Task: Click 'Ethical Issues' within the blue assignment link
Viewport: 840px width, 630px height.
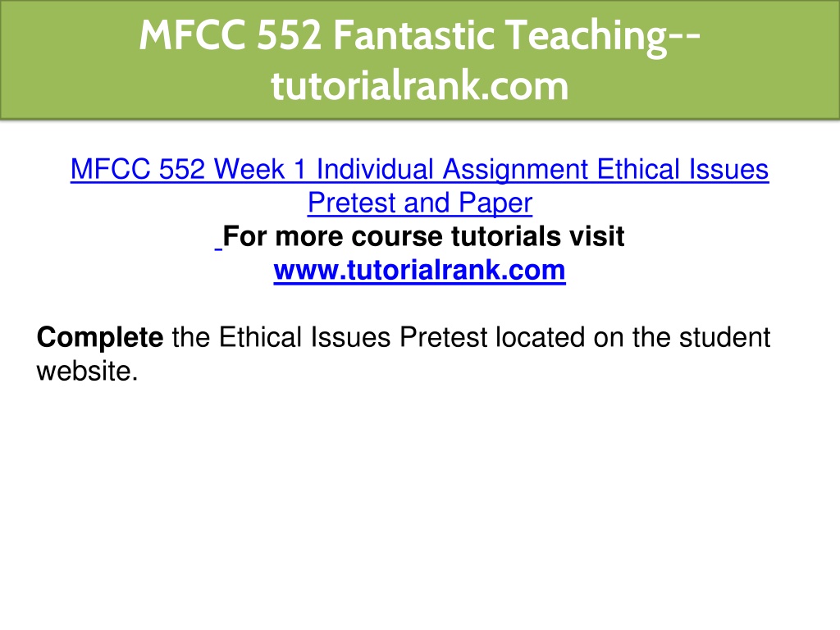Action: click(683, 169)
